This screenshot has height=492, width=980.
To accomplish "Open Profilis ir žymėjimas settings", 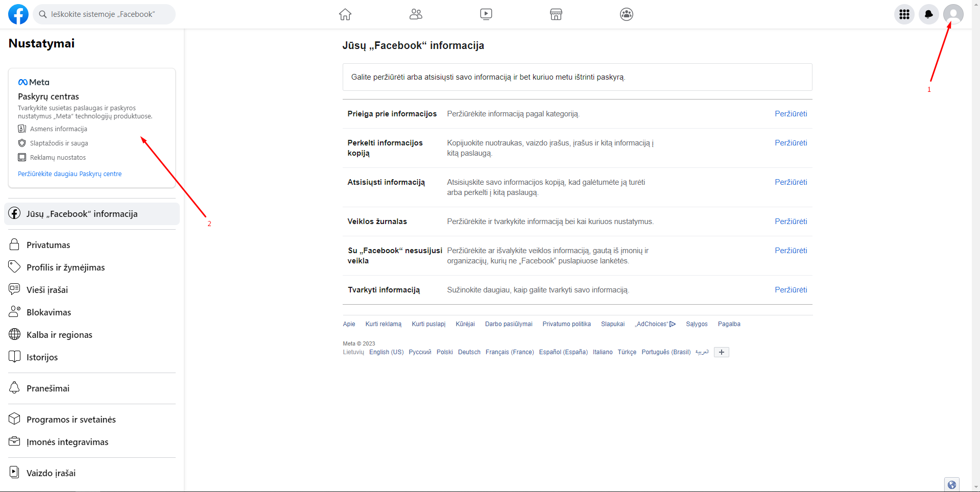I will 92,267.
